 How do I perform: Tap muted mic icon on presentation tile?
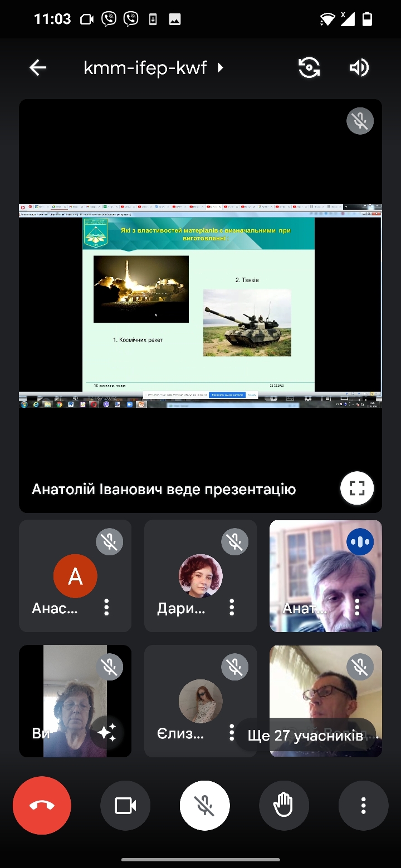(360, 121)
